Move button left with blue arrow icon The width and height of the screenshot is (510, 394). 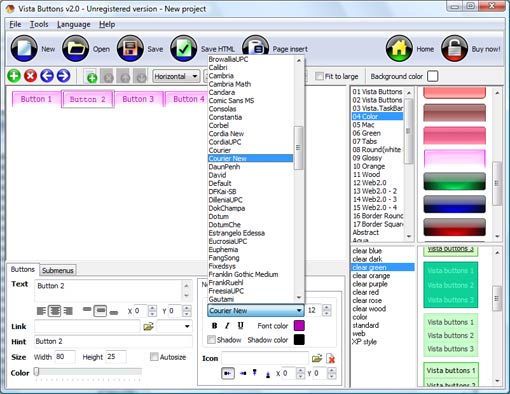tap(47, 76)
